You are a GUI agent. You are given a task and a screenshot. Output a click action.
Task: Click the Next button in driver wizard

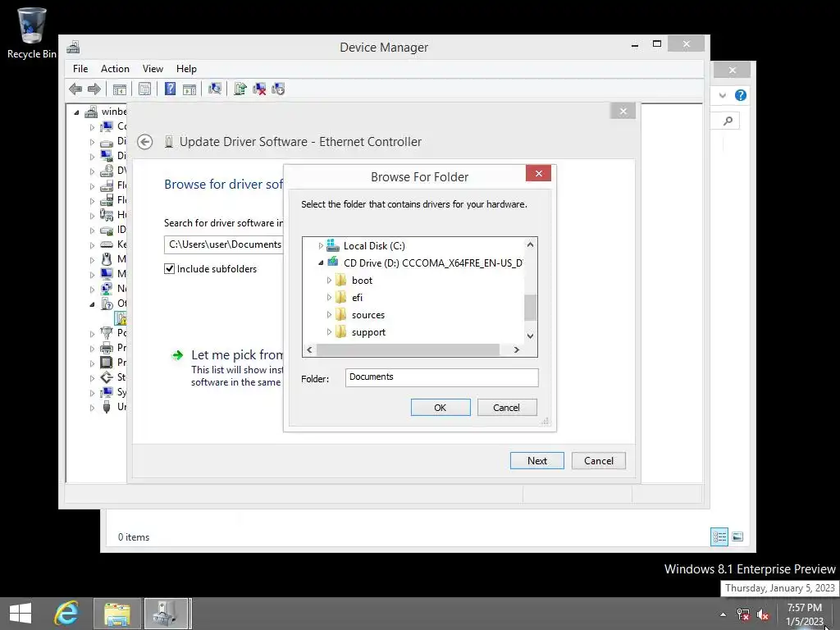[x=536, y=461]
